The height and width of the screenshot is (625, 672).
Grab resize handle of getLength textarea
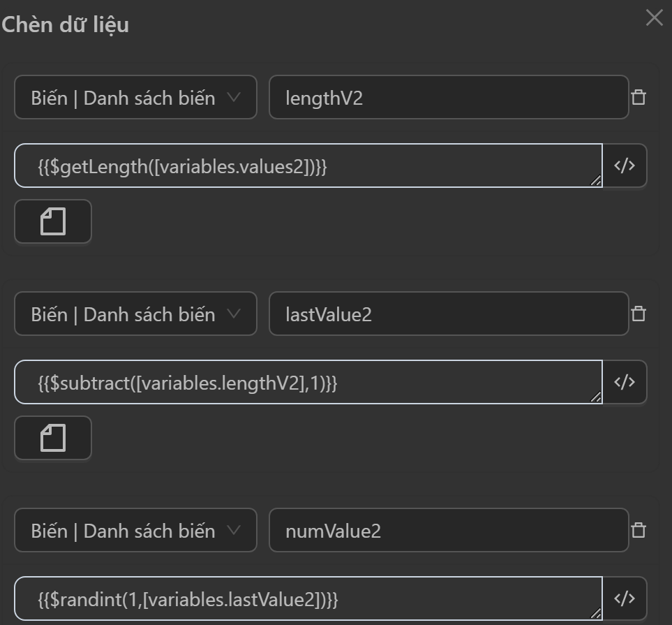595,181
